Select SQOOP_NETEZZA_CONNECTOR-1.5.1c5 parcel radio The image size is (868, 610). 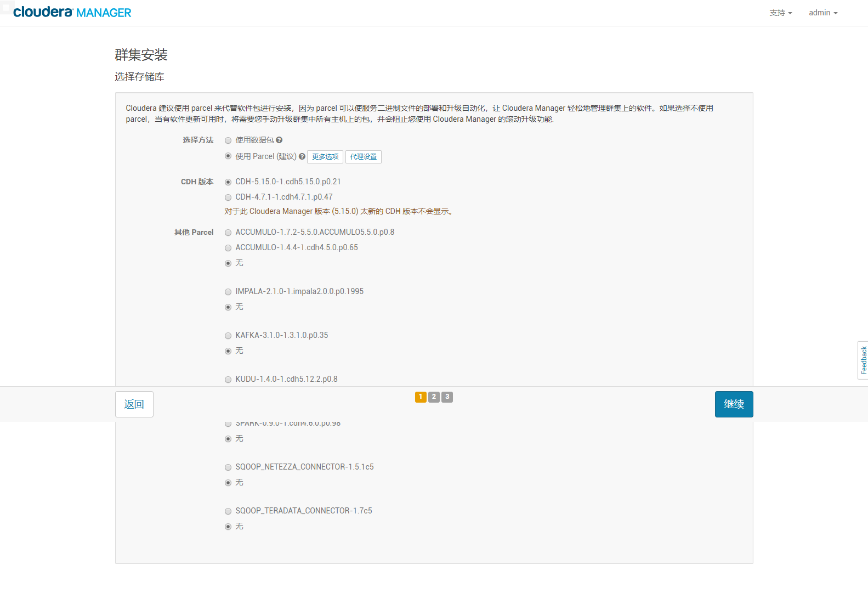pyautogui.click(x=228, y=467)
